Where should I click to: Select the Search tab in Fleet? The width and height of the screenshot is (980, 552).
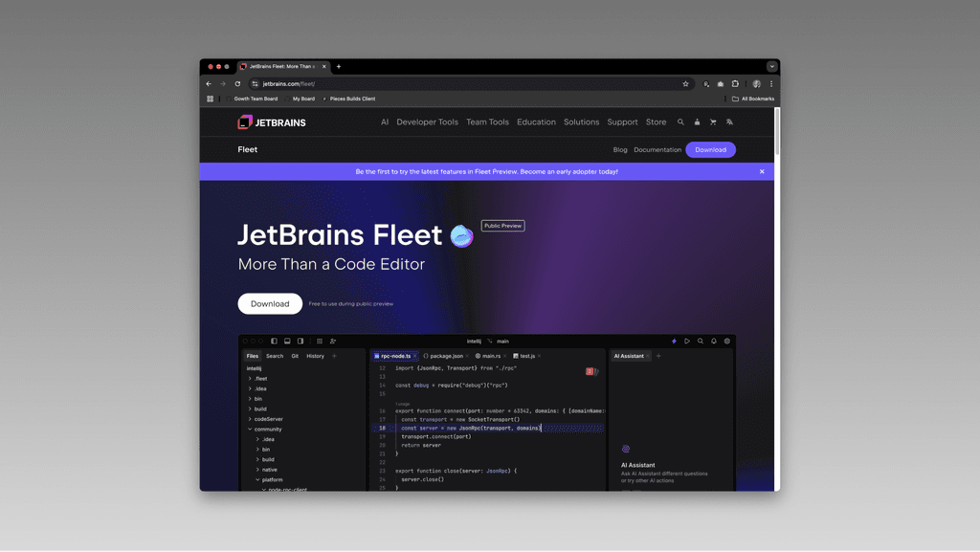pos(275,356)
